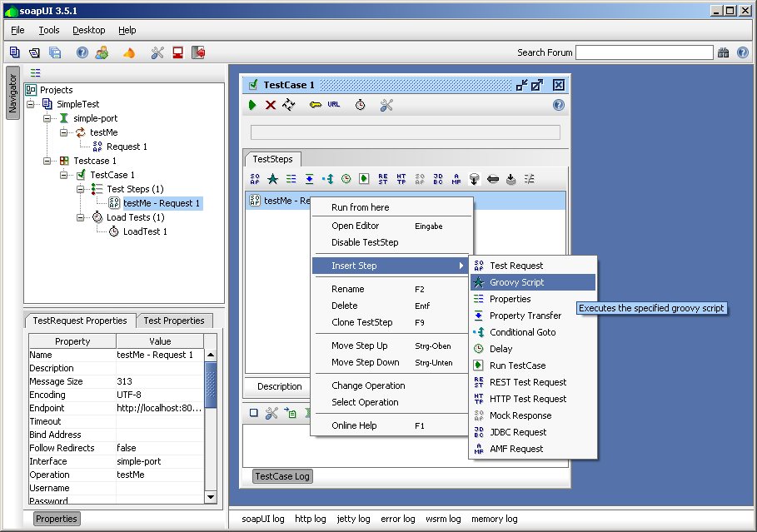
Task: Switch to the Test Properties tab
Action: pyautogui.click(x=174, y=321)
